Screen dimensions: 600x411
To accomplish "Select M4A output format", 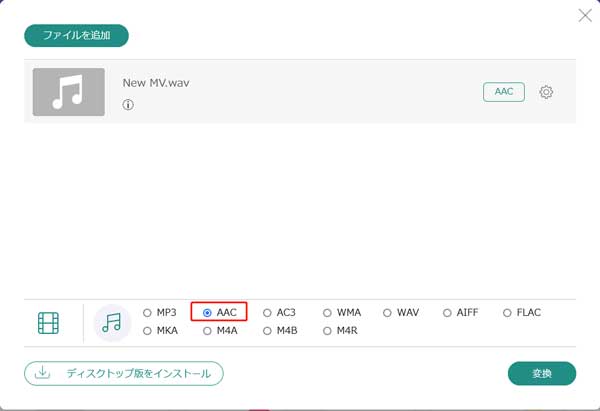I will coord(207,331).
